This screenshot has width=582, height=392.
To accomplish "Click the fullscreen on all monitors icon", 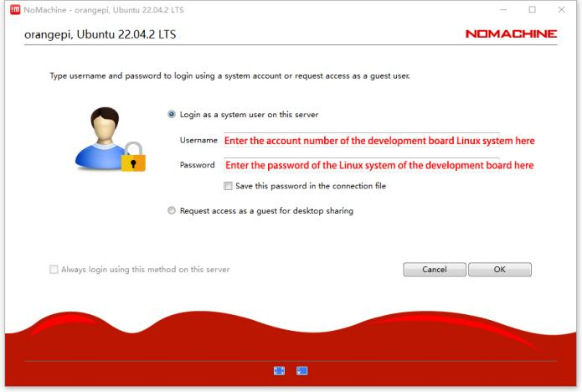I will pos(302,371).
